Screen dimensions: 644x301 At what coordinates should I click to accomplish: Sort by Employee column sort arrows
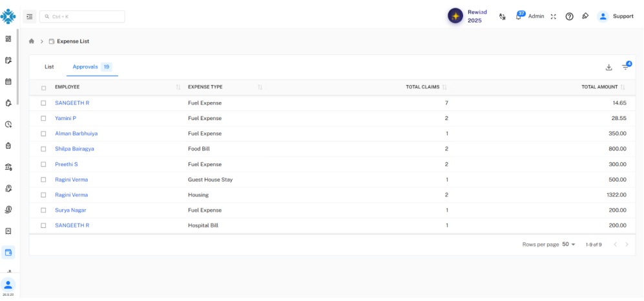(178, 87)
